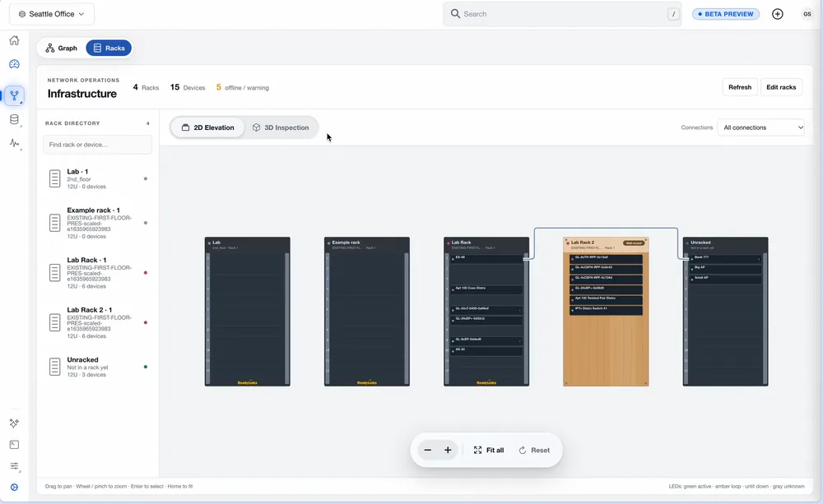Zoom in with the plus icon

point(448,450)
